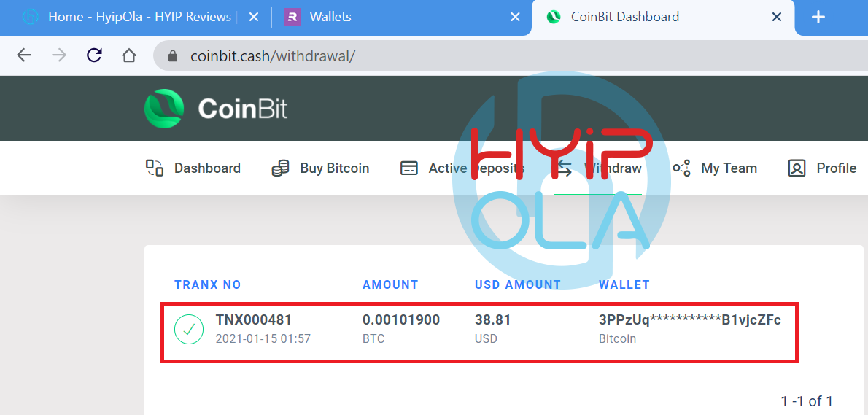Open the browser home page icon
868x415 pixels.
click(x=129, y=55)
